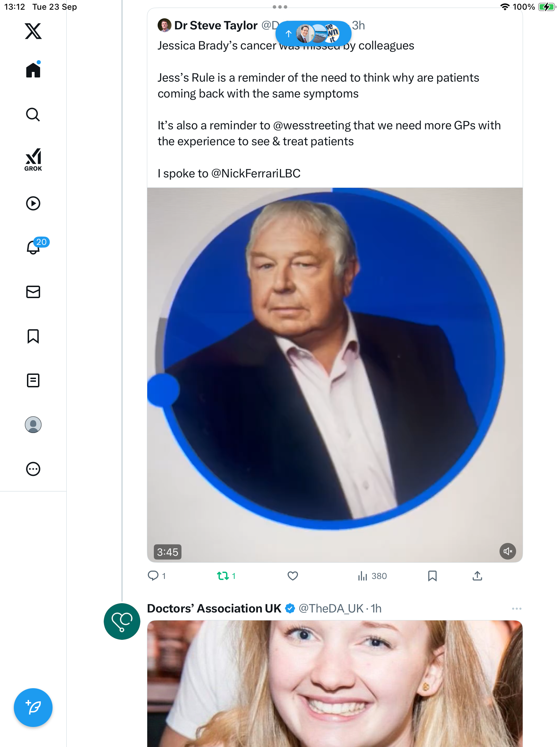The width and height of the screenshot is (560, 747).
Task: Open Direct Messages envelope icon
Action: tap(33, 292)
